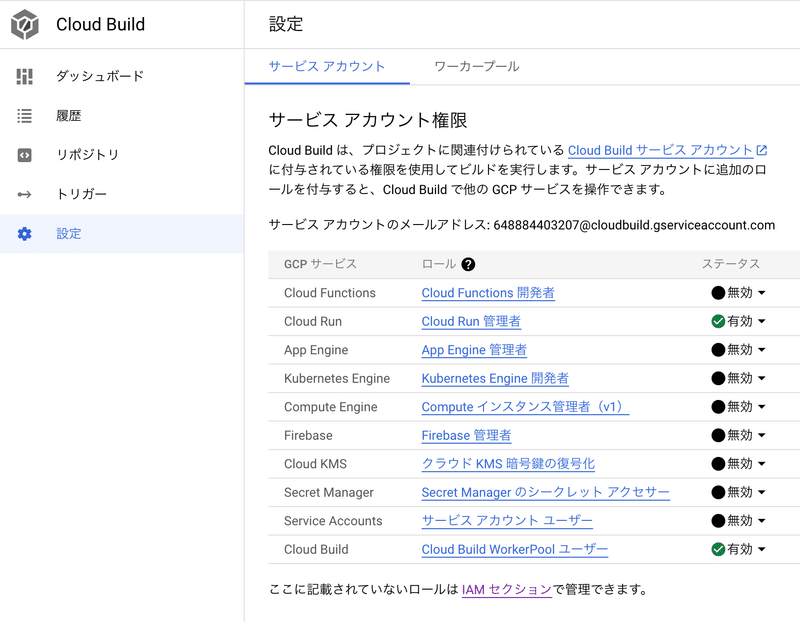
Task: Switch to ワーカープール tab
Action: click(x=477, y=66)
